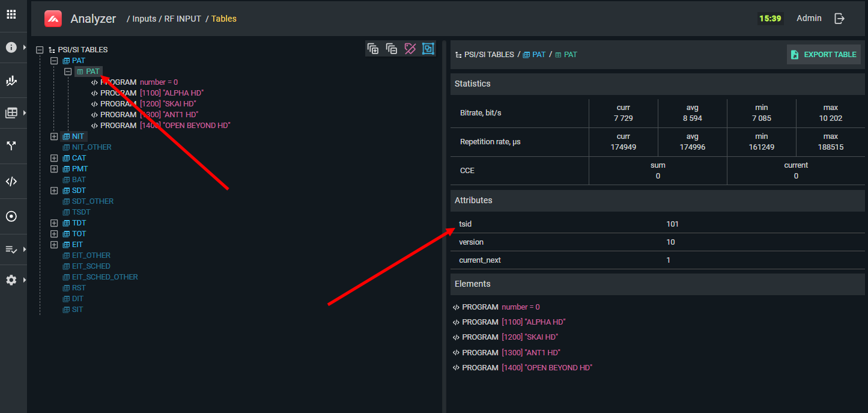Toggle the highlighted blue selection frame icon
The width and height of the screenshot is (868, 413).
click(428, 49)
